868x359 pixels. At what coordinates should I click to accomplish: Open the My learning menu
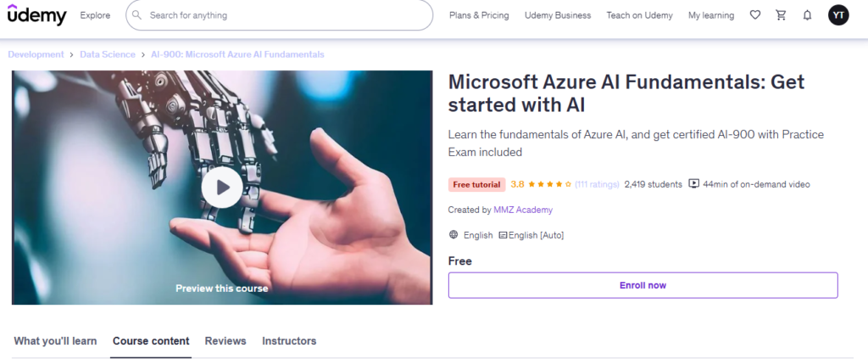712,15
